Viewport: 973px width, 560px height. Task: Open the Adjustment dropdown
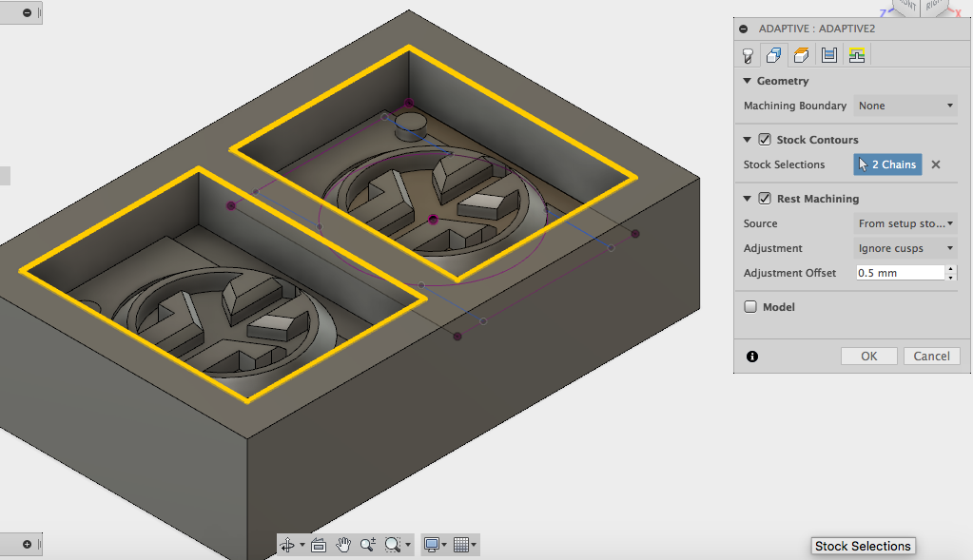pos(905,248)
